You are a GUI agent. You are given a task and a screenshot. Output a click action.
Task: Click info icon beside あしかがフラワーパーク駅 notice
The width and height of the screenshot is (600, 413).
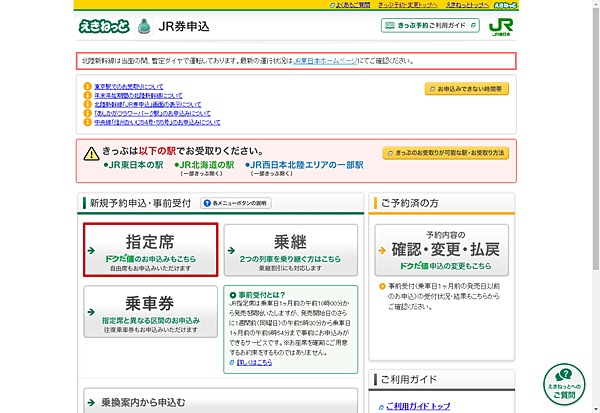coord(88,113)
